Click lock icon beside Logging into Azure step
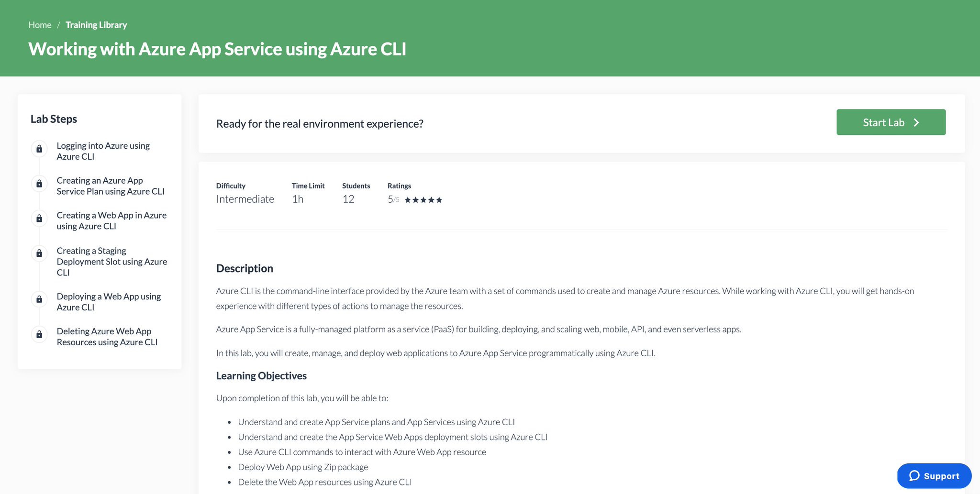The image size is (980, 494). click(39, 149)
